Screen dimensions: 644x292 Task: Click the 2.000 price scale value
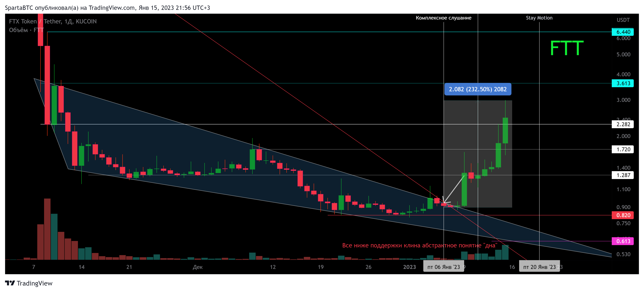[623, 136]
